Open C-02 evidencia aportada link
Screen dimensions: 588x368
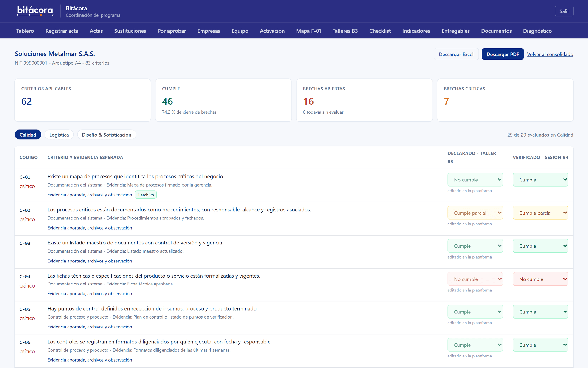click(x=90, y=228)
